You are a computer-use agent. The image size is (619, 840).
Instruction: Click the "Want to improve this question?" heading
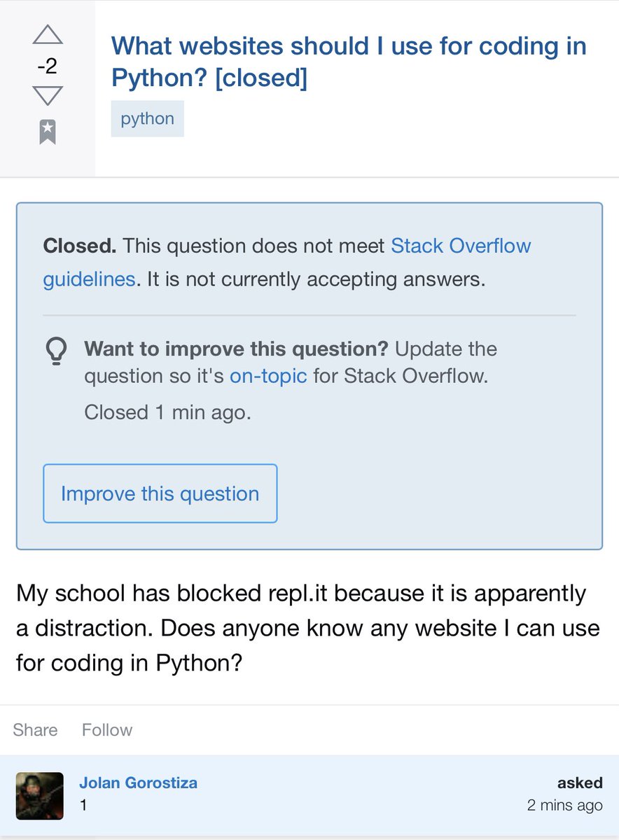237,349
